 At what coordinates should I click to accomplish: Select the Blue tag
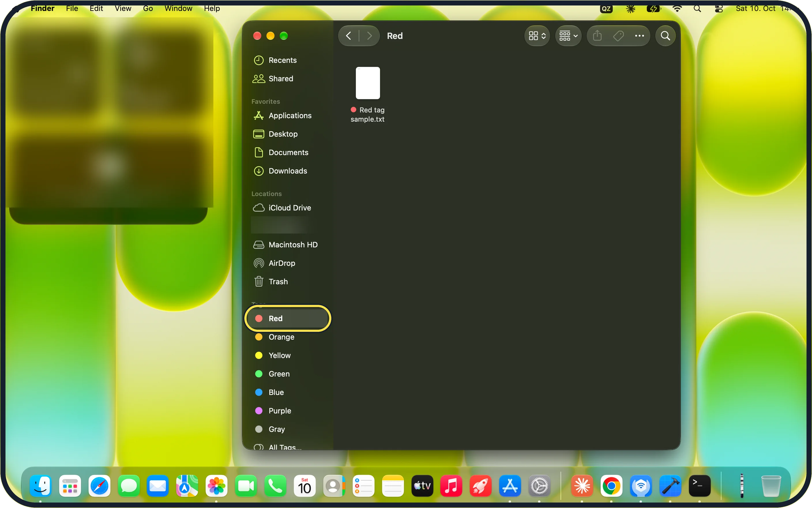(x=288, y=392)
